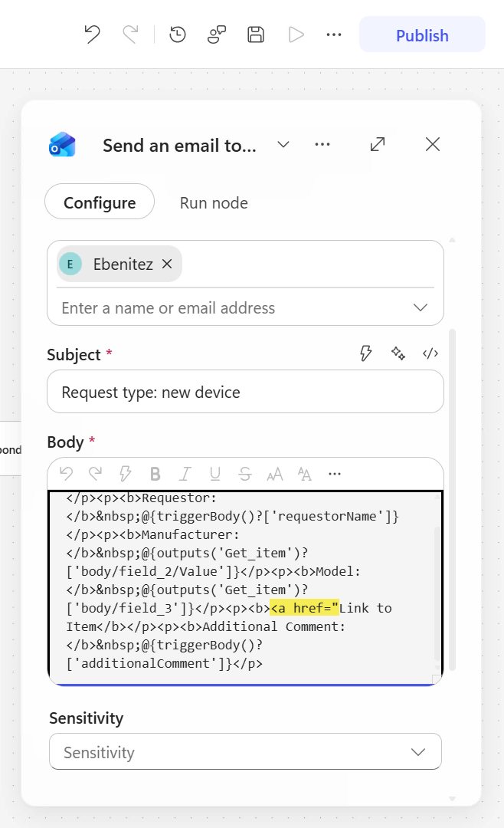
Task: Open font color option in Body toolbar
Action: coord(305,475)
